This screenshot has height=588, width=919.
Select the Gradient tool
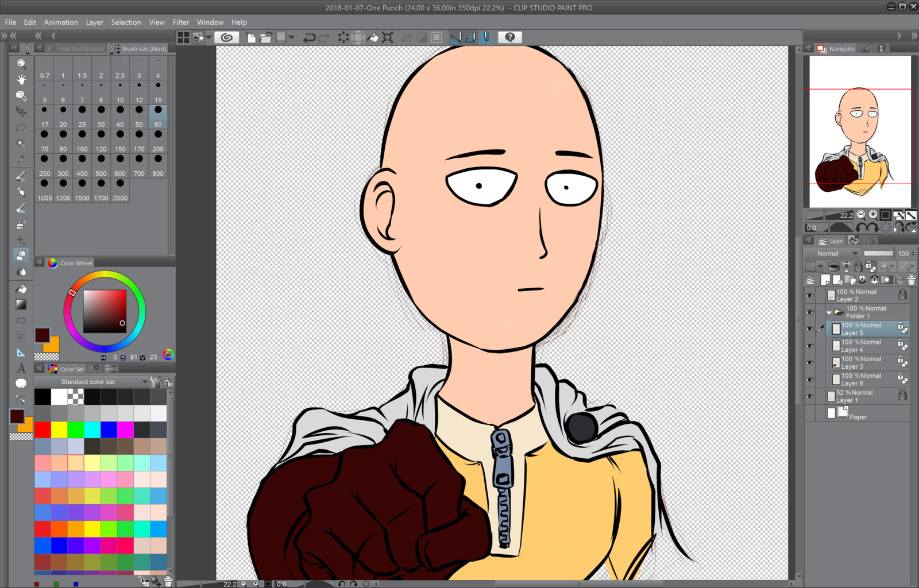pos(21,304)
